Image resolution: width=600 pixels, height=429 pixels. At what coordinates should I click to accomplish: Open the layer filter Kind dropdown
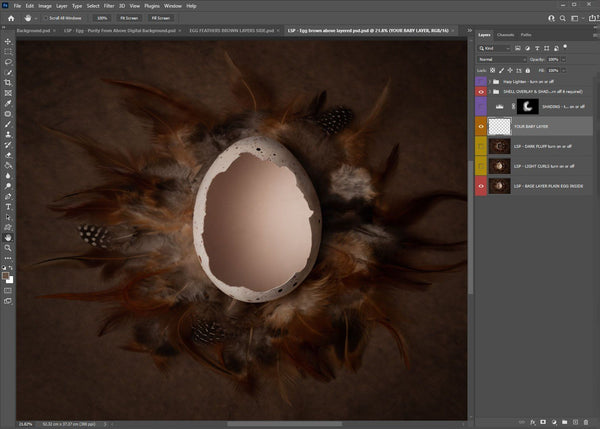[x=497, y=46]
